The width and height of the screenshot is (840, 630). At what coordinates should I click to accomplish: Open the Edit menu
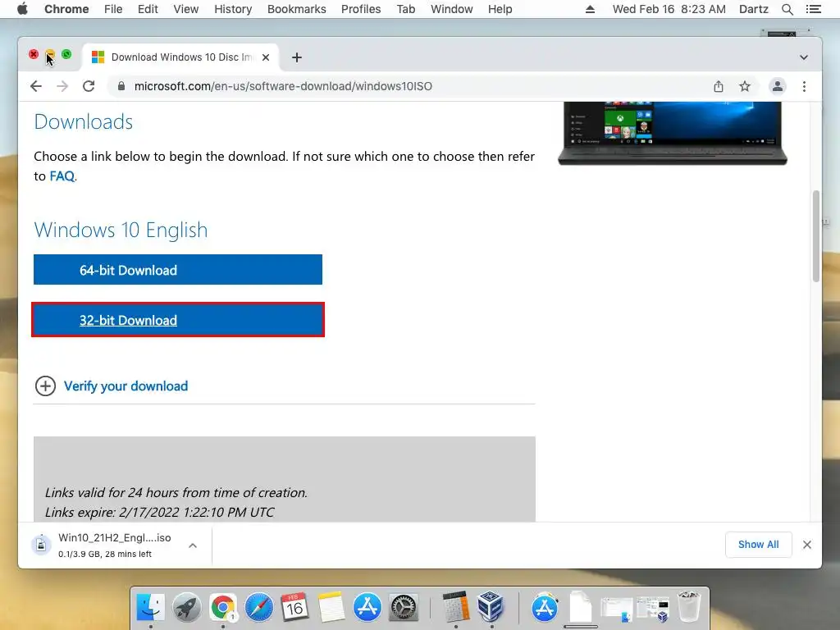[x=148, y=9]
